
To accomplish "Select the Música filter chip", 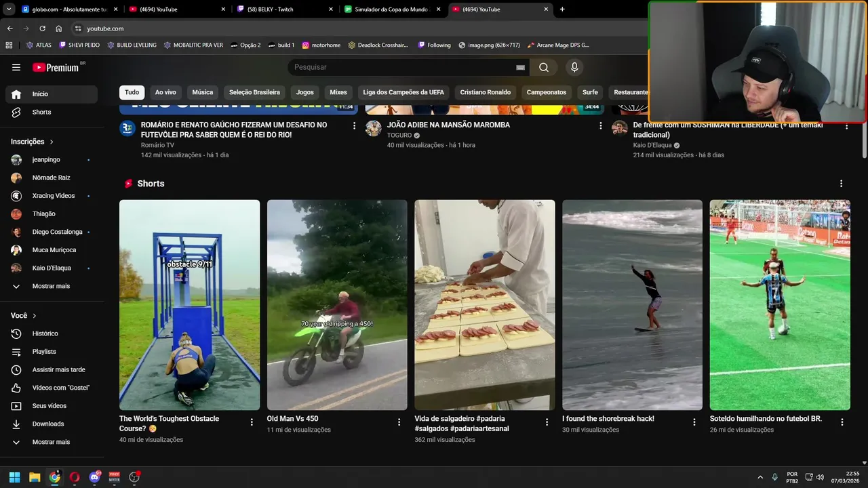I will [203, 92].
